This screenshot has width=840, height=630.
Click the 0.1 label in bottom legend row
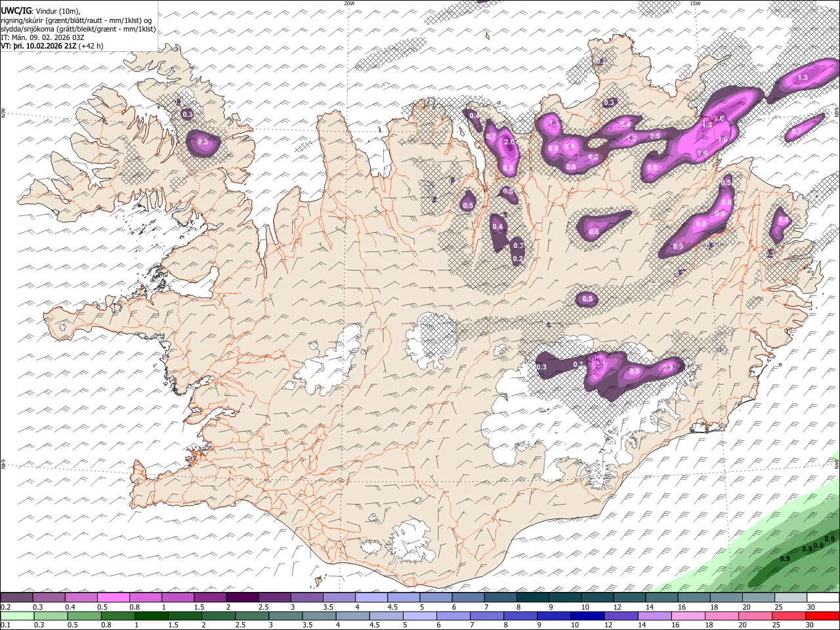(x=5, y=625)
